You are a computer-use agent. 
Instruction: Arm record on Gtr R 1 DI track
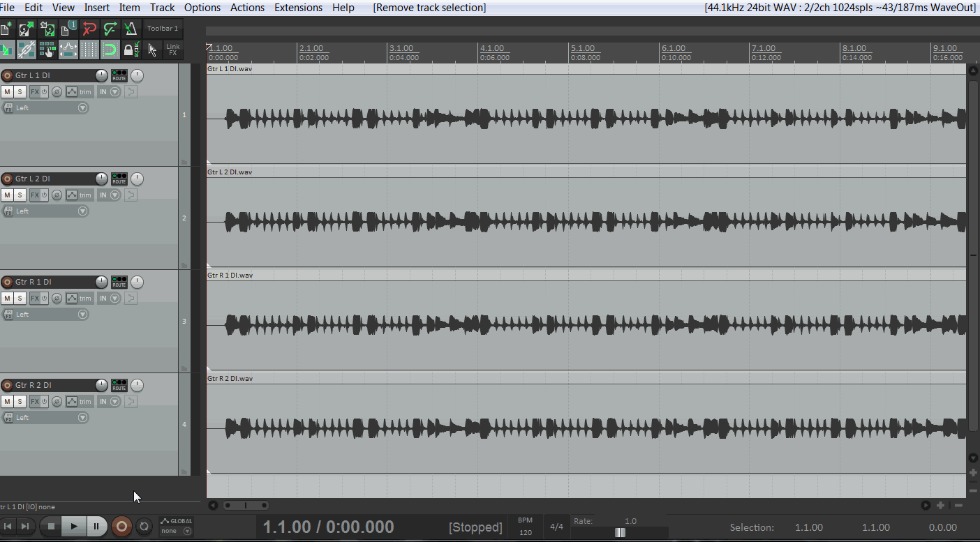(x=8, y=282)
